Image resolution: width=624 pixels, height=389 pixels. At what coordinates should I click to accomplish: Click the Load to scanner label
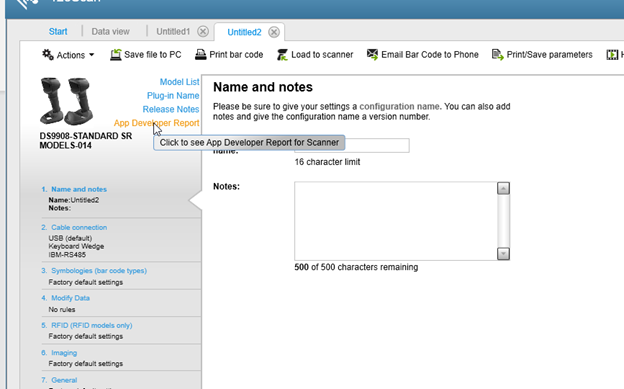322,55
